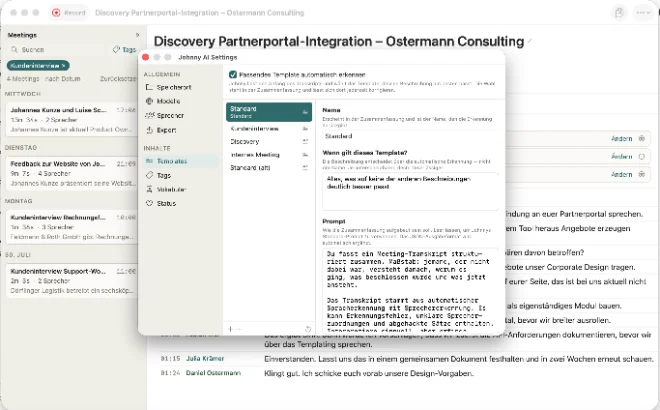Click speaker name Daniel Ostermann in transcript
660x410 pixels.
[x=213, y=373]
